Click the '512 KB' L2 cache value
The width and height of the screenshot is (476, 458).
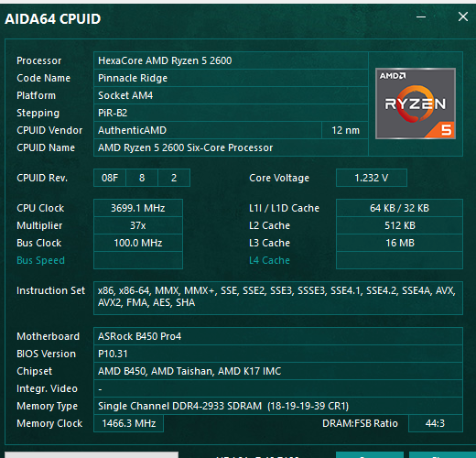(x=399, y=225)
